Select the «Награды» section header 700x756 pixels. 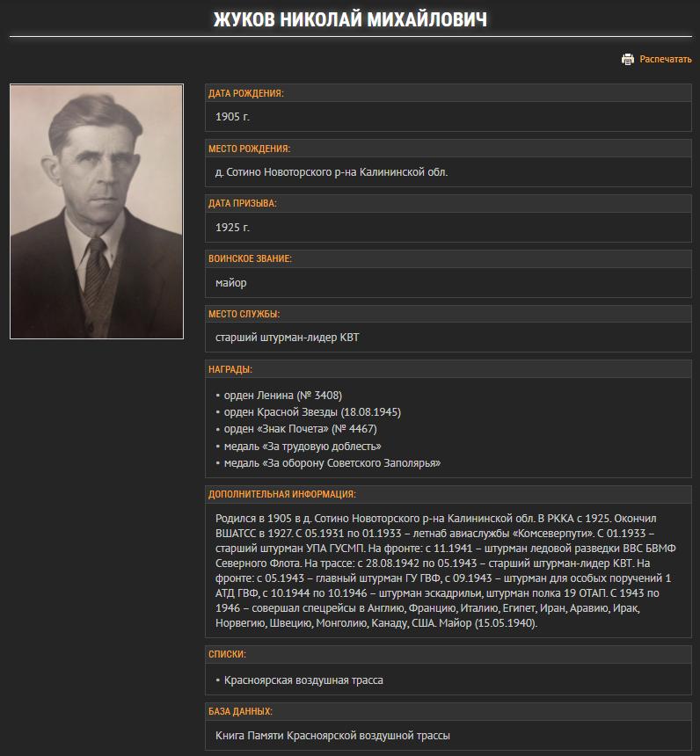click(x=230, y=370)
